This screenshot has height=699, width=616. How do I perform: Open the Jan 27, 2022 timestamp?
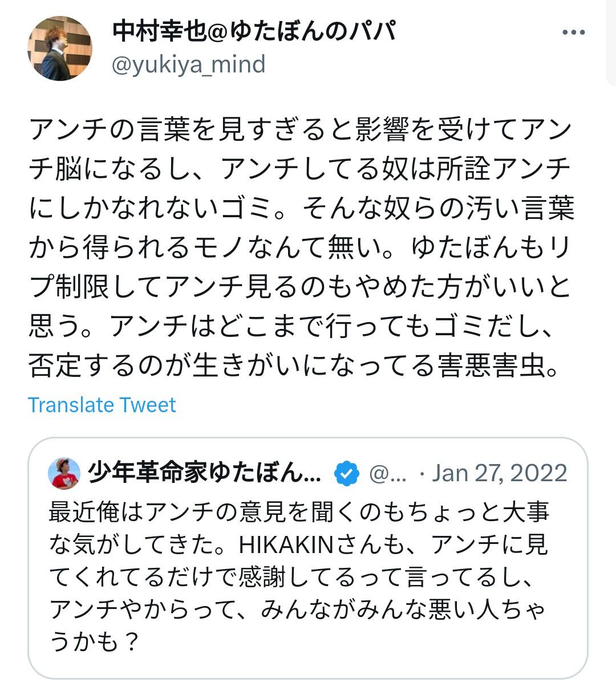499,473
